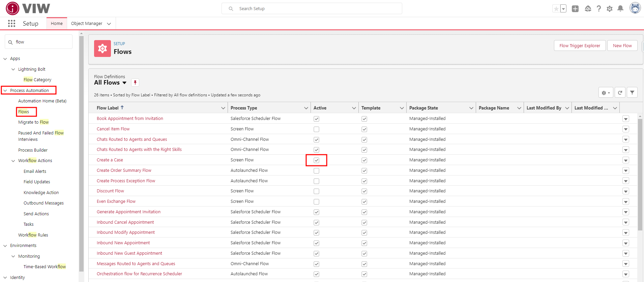Toggle Active checkbox for Create Process Exception Flow
The height and width of the screenshot is (282, 644).
(x=316, y=181)
